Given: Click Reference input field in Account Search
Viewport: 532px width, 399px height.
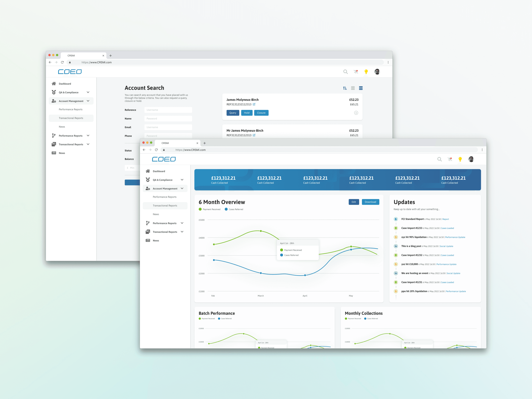Looking at the screenshot, I should pyautogui.click(x=168, y=110).
